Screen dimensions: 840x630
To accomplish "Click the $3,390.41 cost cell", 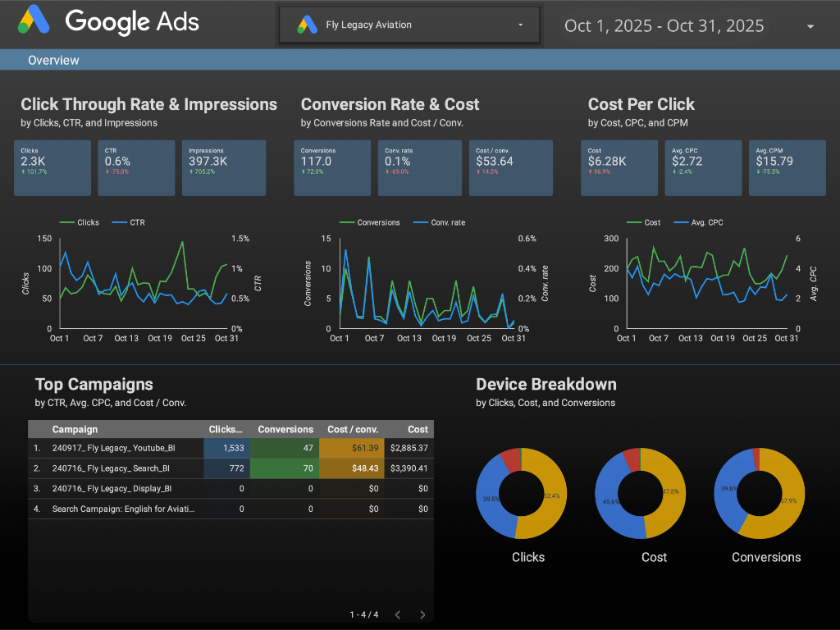I will [409, 468].
